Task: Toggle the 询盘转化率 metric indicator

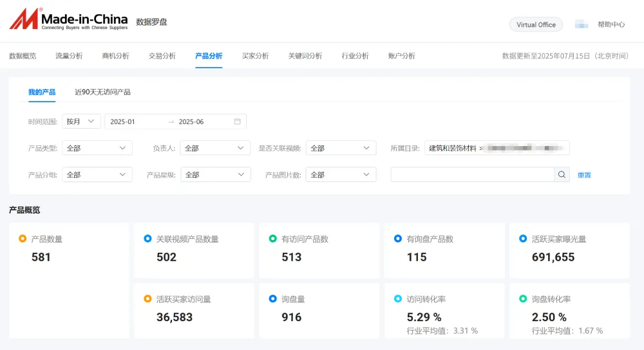Action: [x=523, y=299]
